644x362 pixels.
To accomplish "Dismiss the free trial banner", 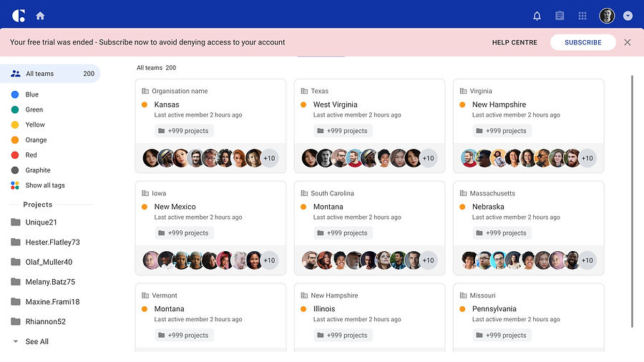I will coord(628,42).
